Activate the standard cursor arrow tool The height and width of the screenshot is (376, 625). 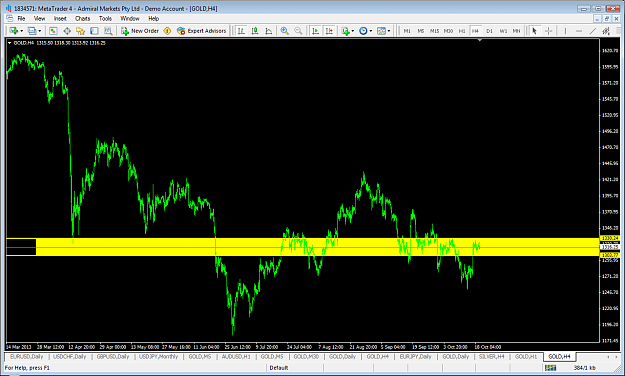coord(535,31)
